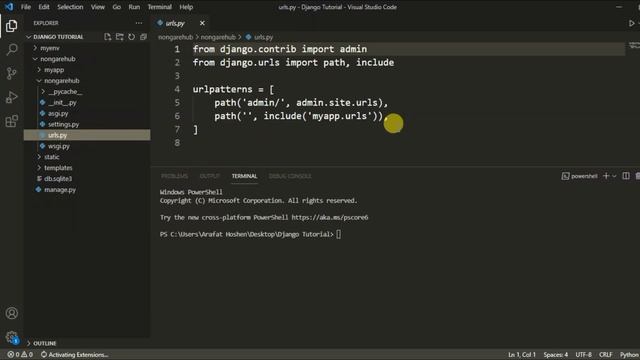Viewport: 640px width, 360px height.
Task: Run the Python file
Action: [x=631, y=23]
